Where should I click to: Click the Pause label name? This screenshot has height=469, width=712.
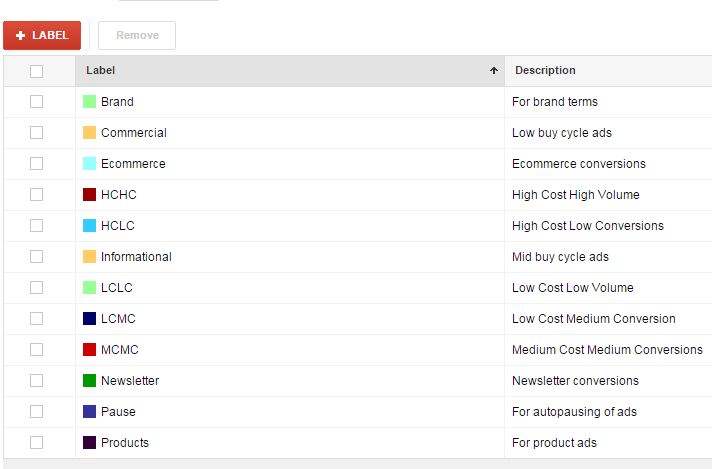[118, 412]
